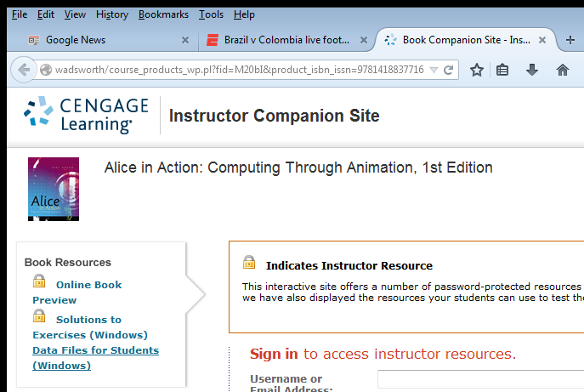Click the Alice in Action book cover
This screenshot has height=392, width=584.
point(53,189)
